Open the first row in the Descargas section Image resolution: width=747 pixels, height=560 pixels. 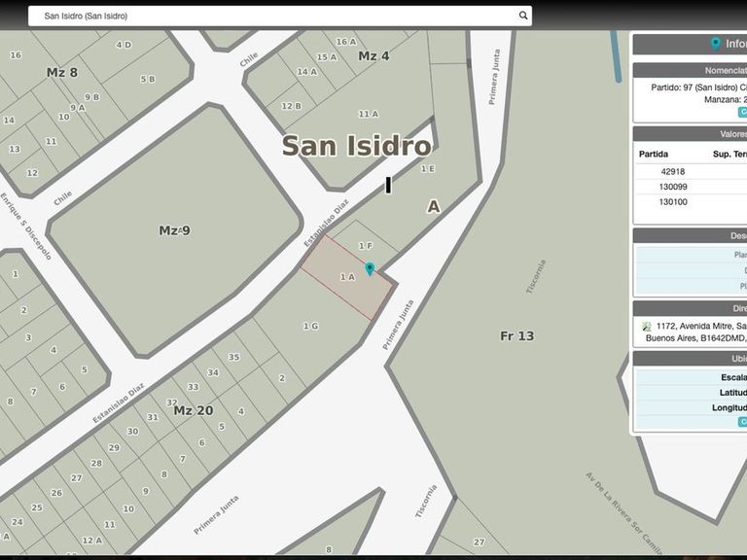(x=691, y=255)
